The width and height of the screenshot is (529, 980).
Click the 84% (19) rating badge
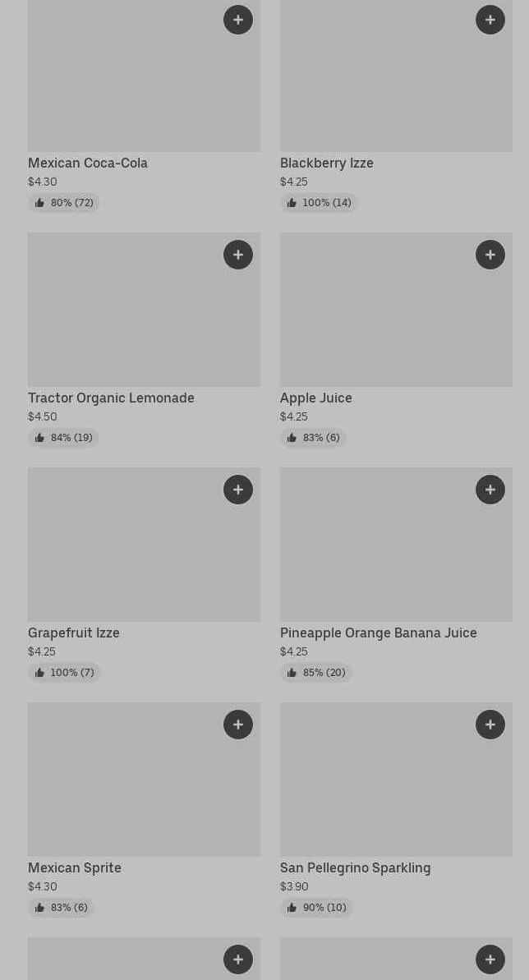pyautogui.click(x=63, y=438)
